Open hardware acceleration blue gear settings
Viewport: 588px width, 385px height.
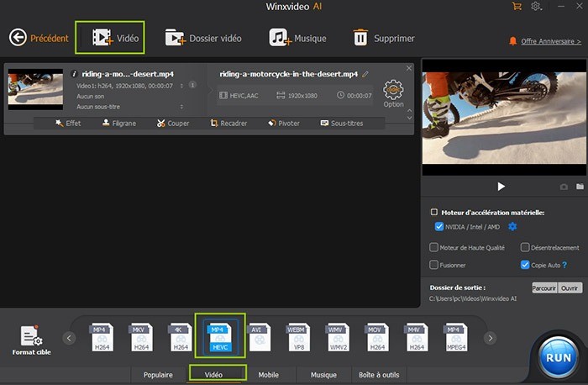click(512, 227)
